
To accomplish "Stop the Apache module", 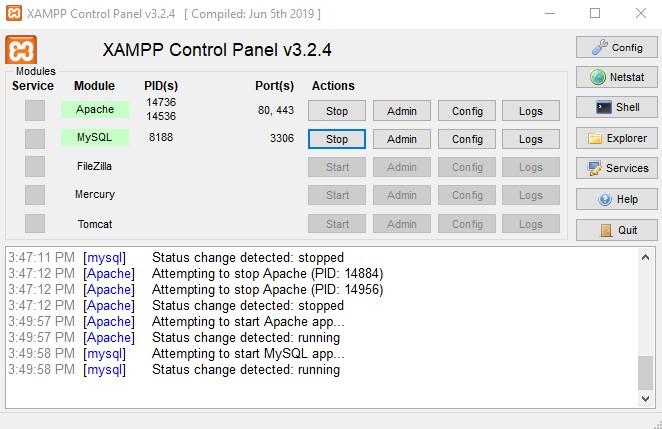I will pos(337,111).
